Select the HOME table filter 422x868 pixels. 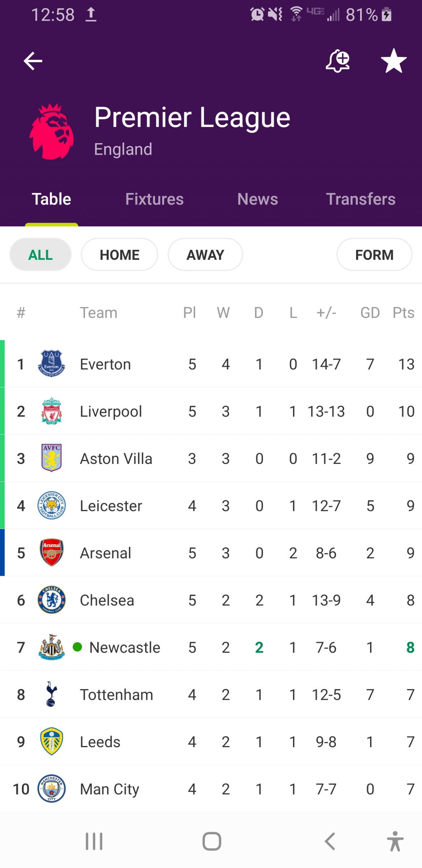pyautogui.click(x=120, y=255)
